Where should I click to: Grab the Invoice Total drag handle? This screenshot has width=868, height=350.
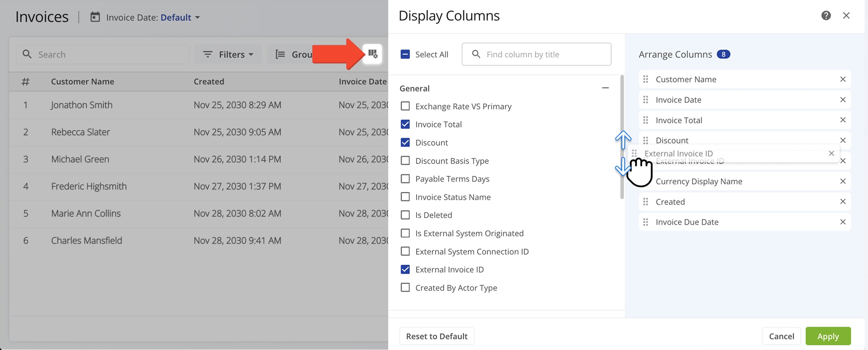coord(645,120)
